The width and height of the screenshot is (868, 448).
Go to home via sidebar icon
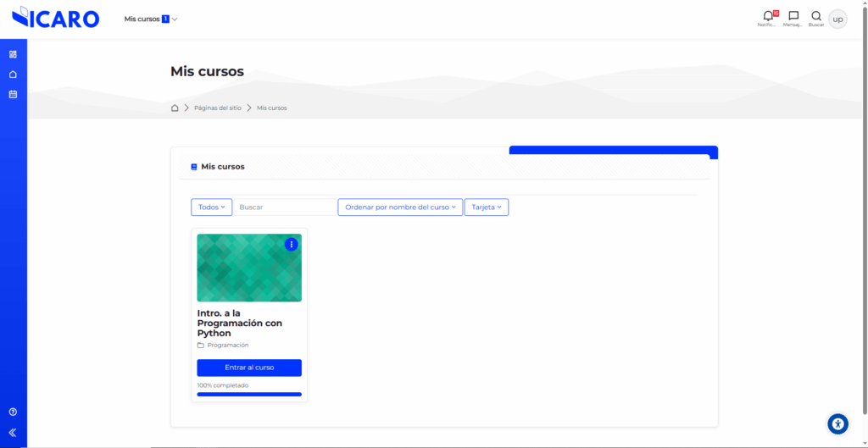[x=13, y=75]
